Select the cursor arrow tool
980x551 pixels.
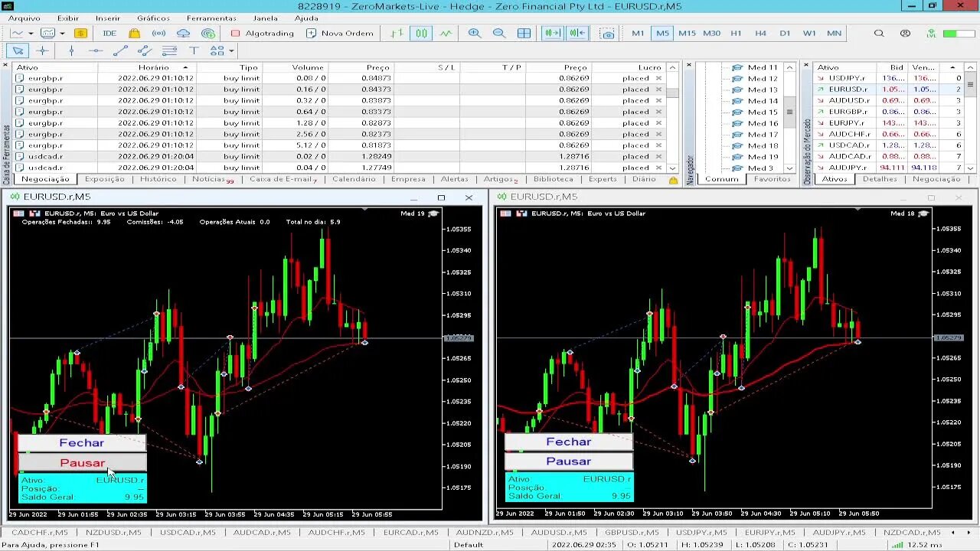(x=18, y=51)
